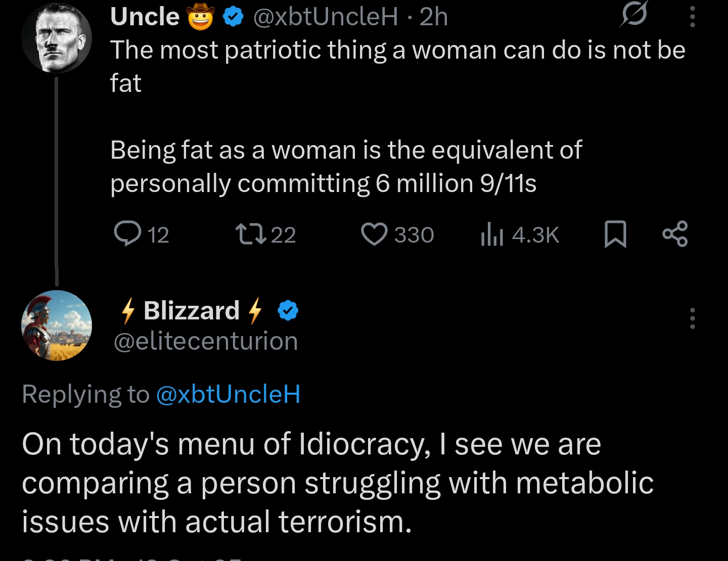Screen dimensions: 728x561
Task: Open Uncle's profile picture
Action: [57, 38]
